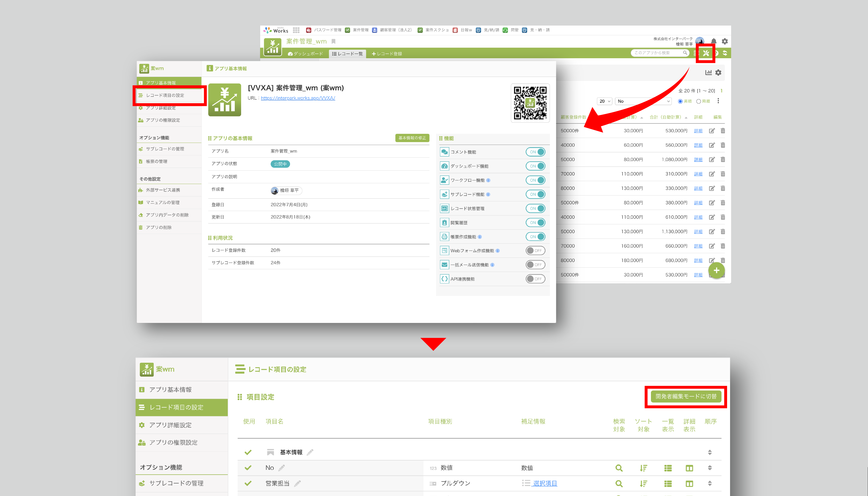
Task: Click the 案件管理_wm app icon in header
Action: [x=272, y=47]
